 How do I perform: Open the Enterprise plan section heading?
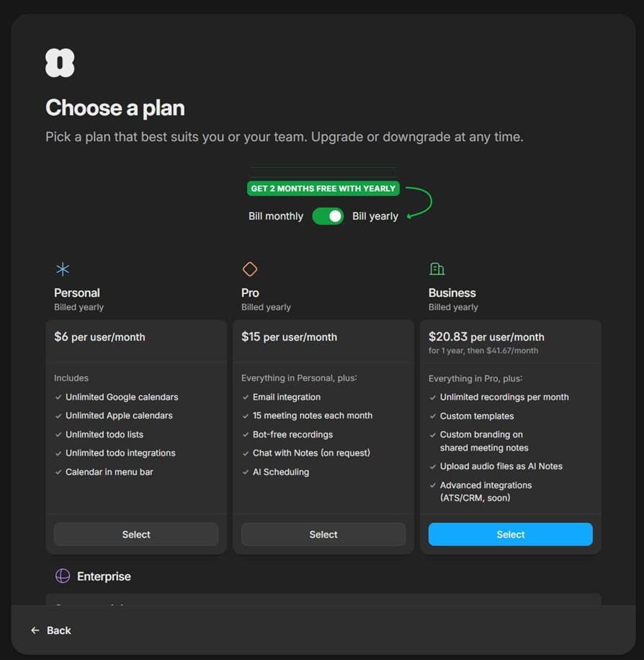[104, 576]
